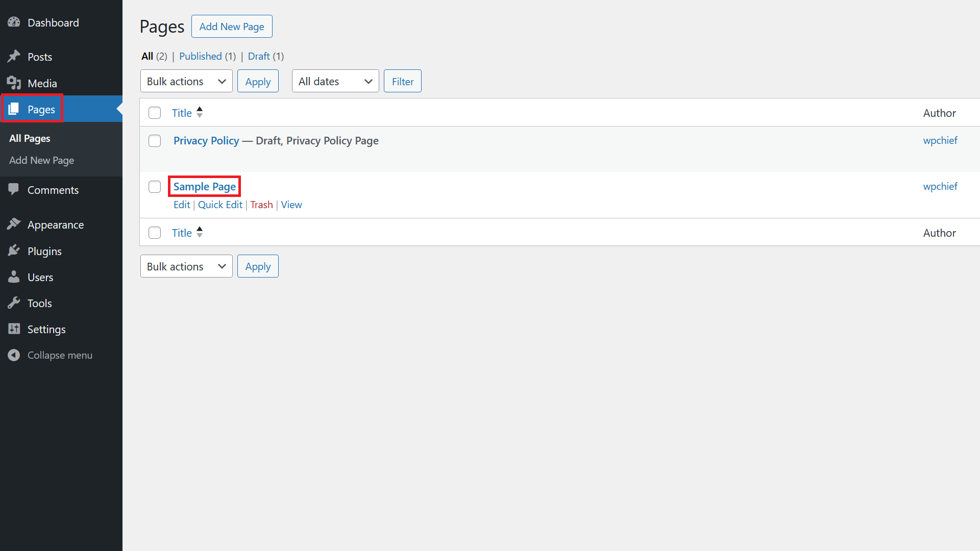Open the Privacy Policy page title link
The width and height of the screenshot is (980, 551).
click(x=206, y=141)
